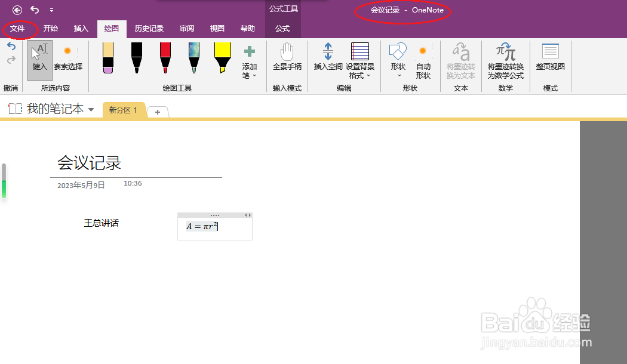627x364 pixels.
Task: Enable the 全景手柄 panning hand
Action: tap(287, 57)
